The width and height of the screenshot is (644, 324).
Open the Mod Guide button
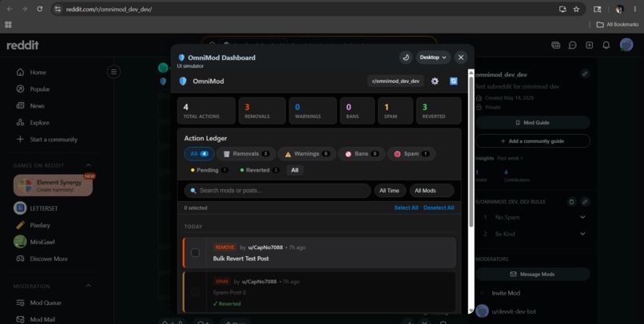pyautogui.click(x=533, y=123)
